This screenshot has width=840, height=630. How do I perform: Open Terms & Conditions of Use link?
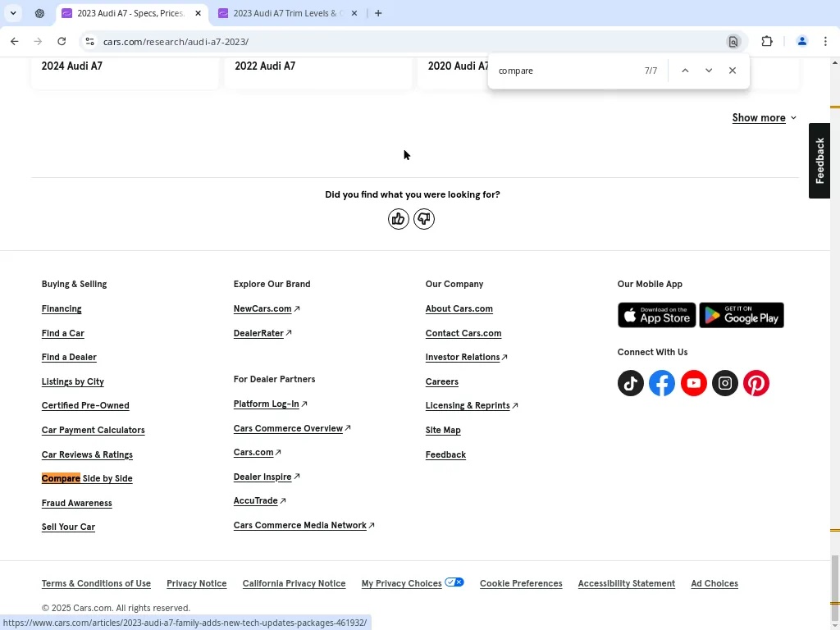[97, 583]
